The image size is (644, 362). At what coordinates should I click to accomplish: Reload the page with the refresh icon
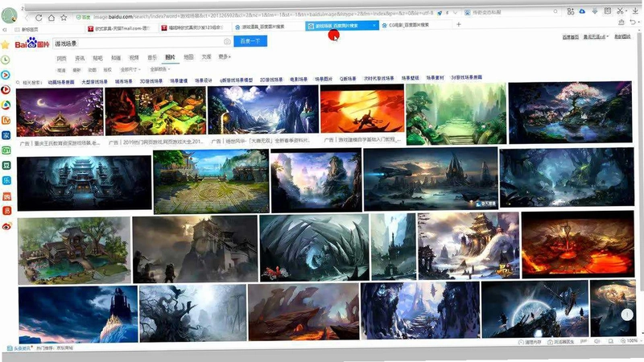39,18
